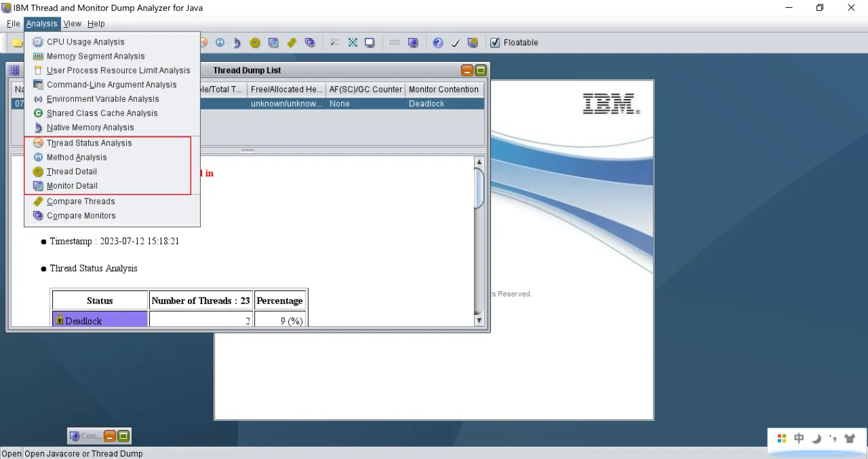Click the microscope icon beside Native Memory Analysis

(38, 127)
